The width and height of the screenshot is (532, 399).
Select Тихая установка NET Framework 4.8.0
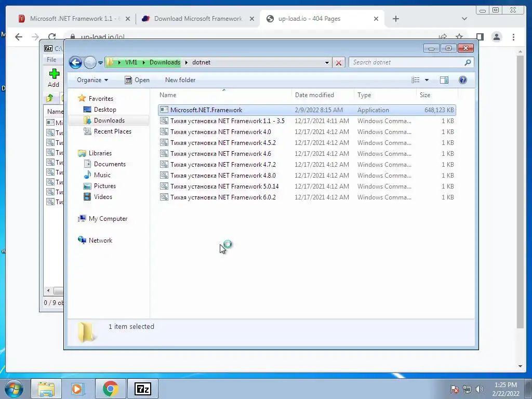[x=307, y=176]
